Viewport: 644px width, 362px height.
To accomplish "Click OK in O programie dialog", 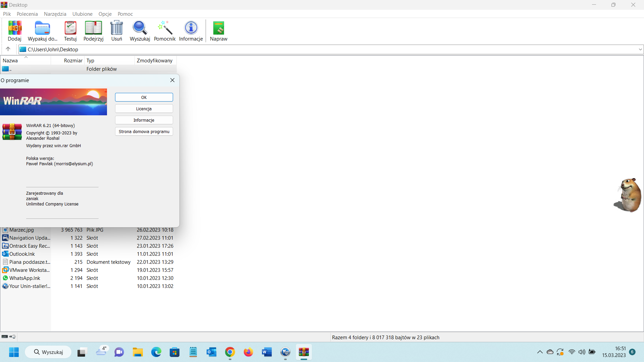I will pyautogui.click(x=144, y=97).
